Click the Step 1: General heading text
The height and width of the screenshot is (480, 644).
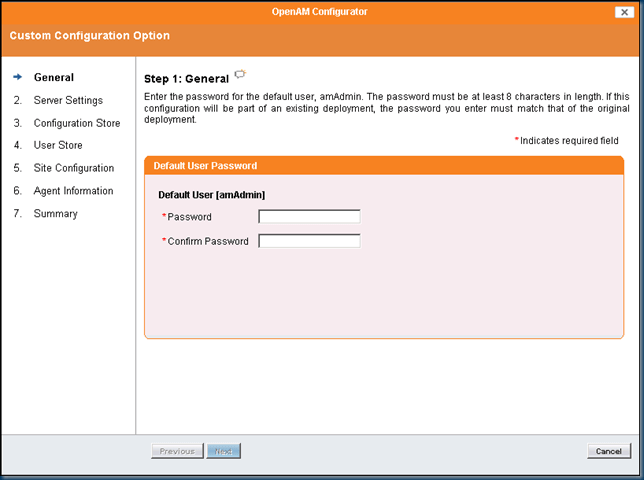click(186, 78)
